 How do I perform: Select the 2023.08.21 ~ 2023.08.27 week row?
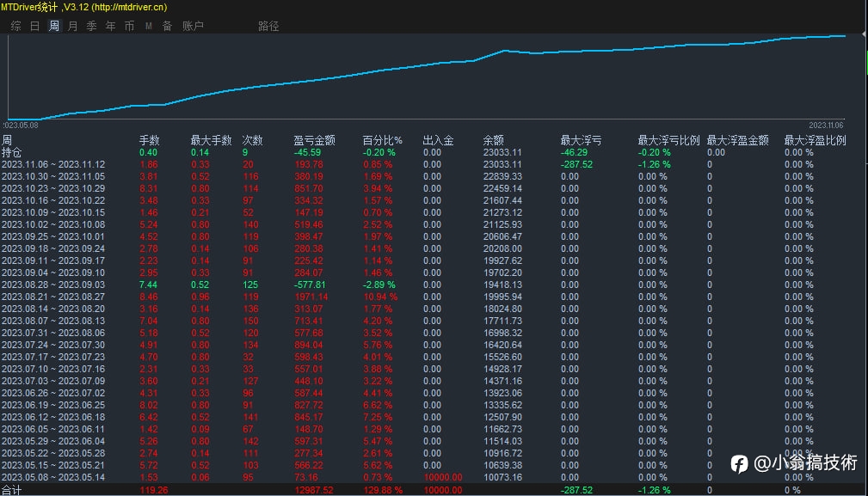point(53,297)
